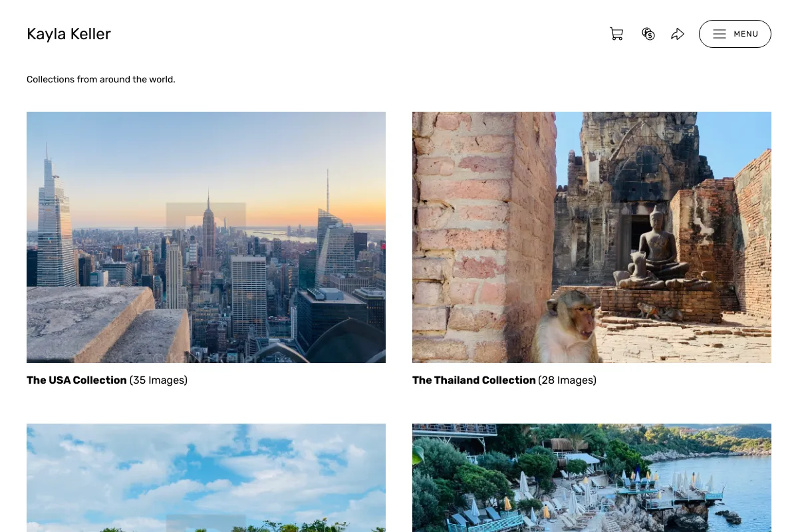Go to Kayla Keller home title
Image resolution: width=798 pixels, height=532 pixels.
pos(68,34)
